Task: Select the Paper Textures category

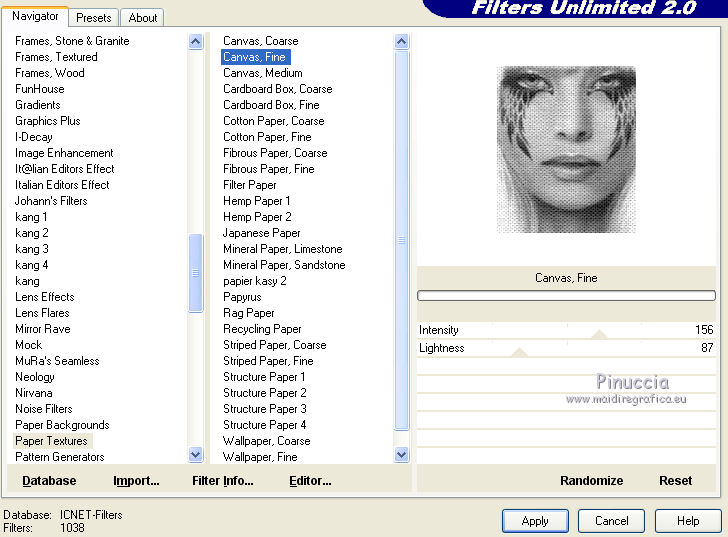Action: click(x=51, y=441)
